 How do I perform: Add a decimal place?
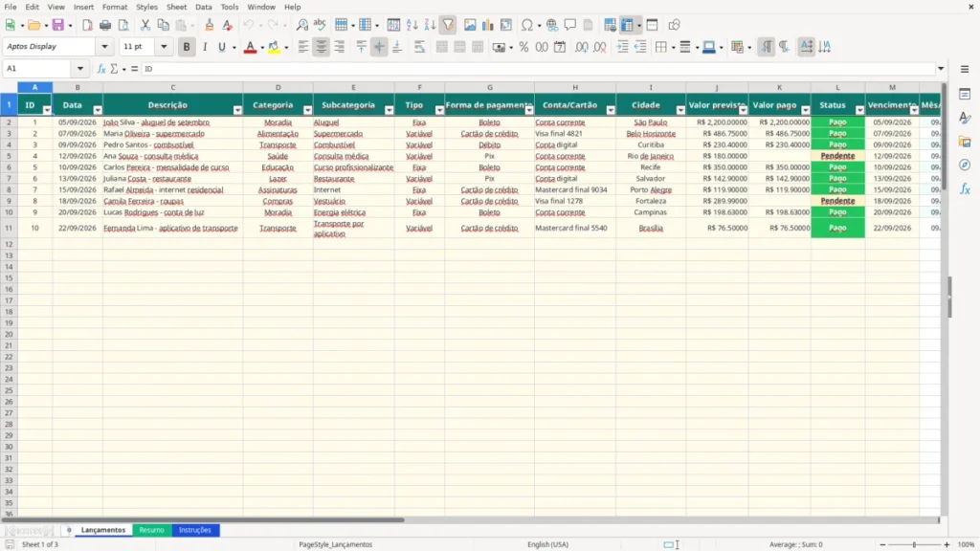point(581,47)
